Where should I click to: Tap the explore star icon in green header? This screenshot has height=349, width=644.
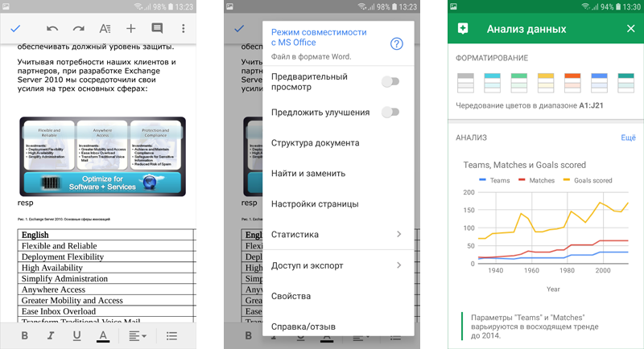coord(462,29)
